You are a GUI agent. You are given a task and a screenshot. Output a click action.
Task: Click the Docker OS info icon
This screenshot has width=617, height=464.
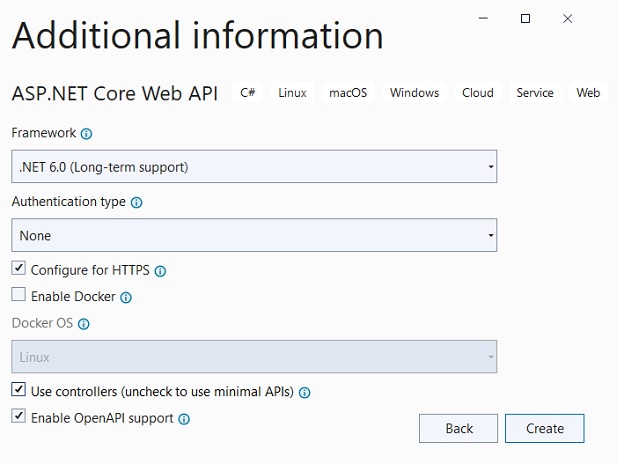click(x=84, y=324)
